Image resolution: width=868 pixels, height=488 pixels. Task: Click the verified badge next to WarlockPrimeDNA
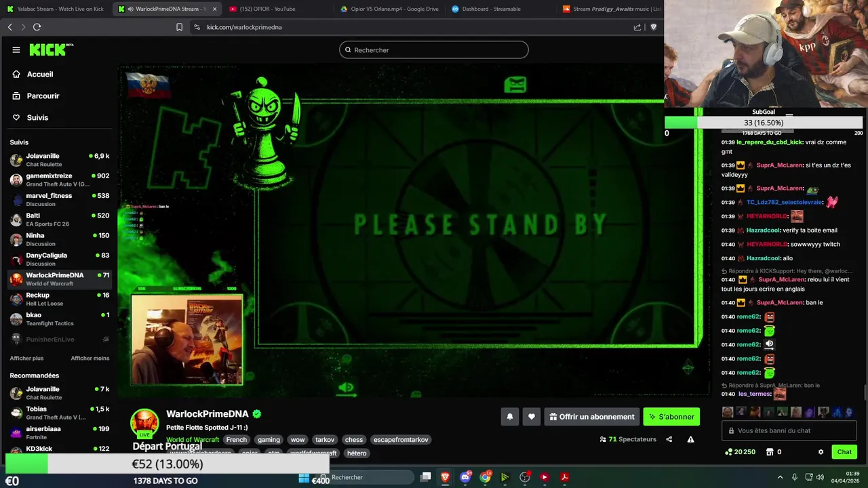pos(257,413)
